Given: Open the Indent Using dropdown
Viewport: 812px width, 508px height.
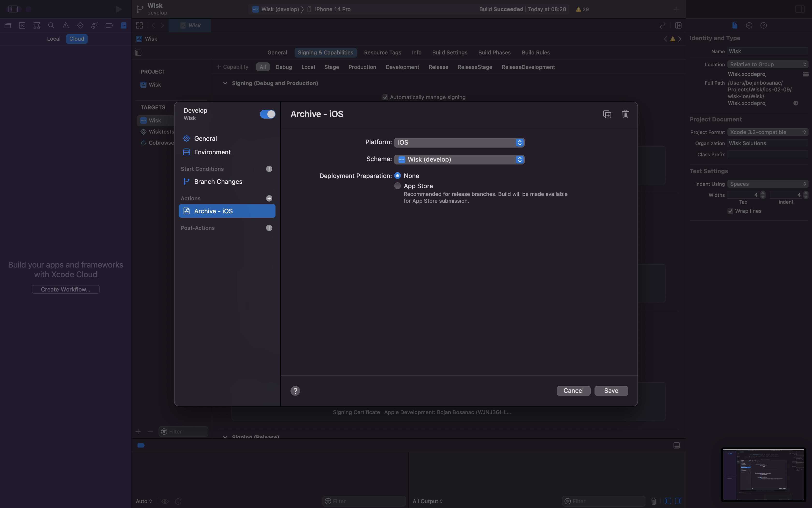Looking at the screenshot, I should (768, 184).
